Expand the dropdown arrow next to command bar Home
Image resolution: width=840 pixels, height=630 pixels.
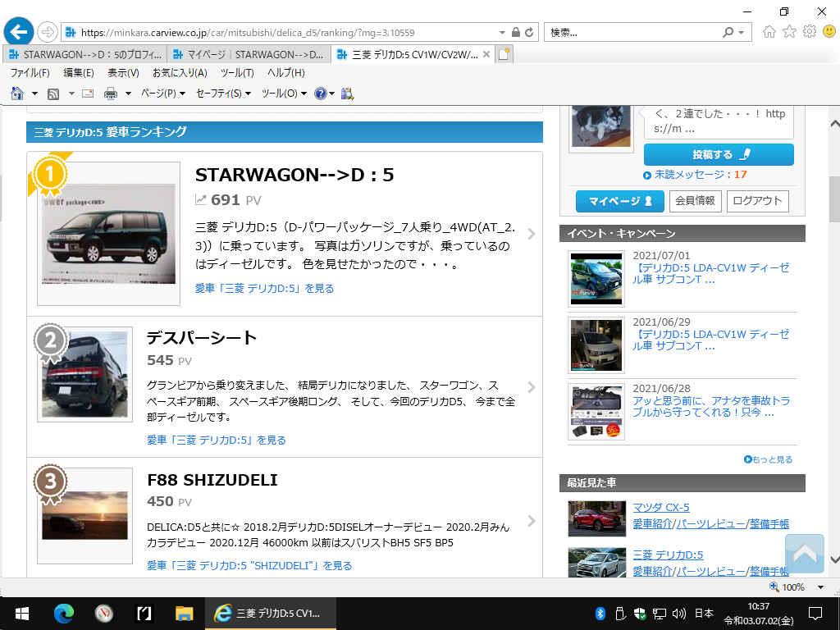point(34,94)
